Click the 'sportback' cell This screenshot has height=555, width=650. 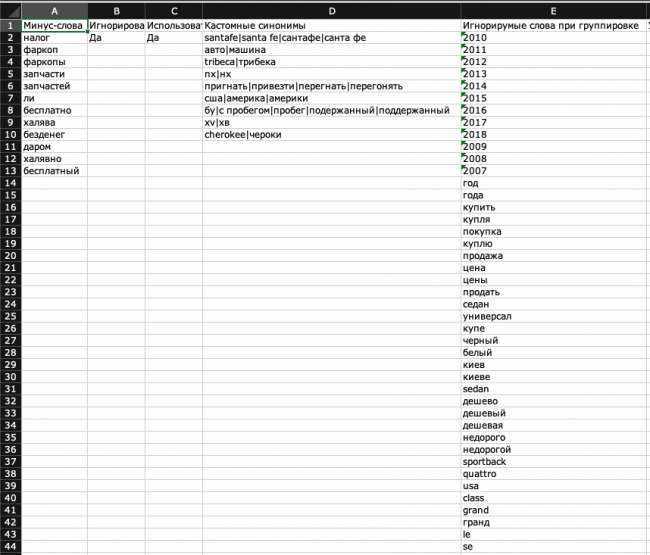552,461
